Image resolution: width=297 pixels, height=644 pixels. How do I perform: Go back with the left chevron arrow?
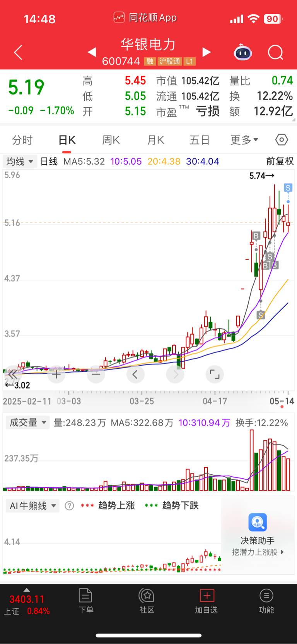[x=18, y=52]
